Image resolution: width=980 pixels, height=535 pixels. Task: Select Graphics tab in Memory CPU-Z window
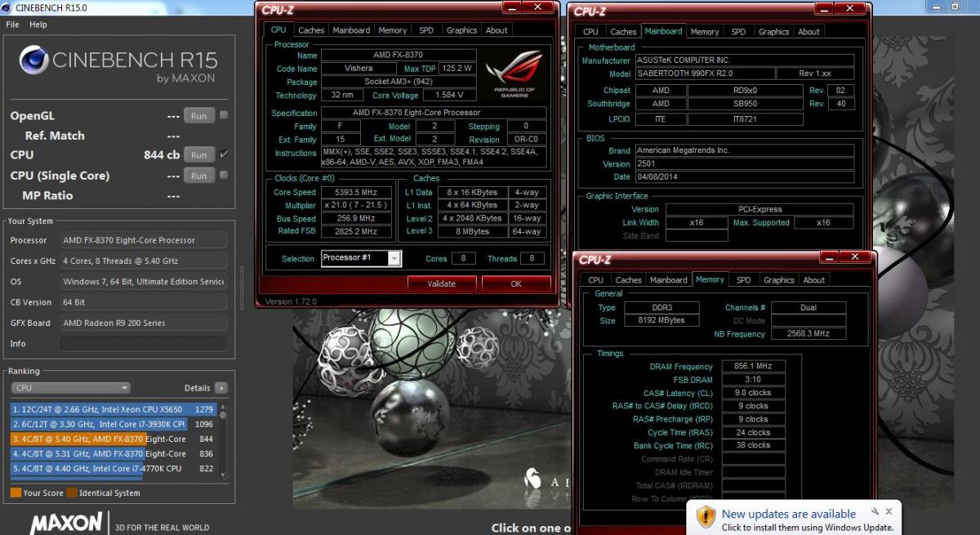tap(778, 280)
